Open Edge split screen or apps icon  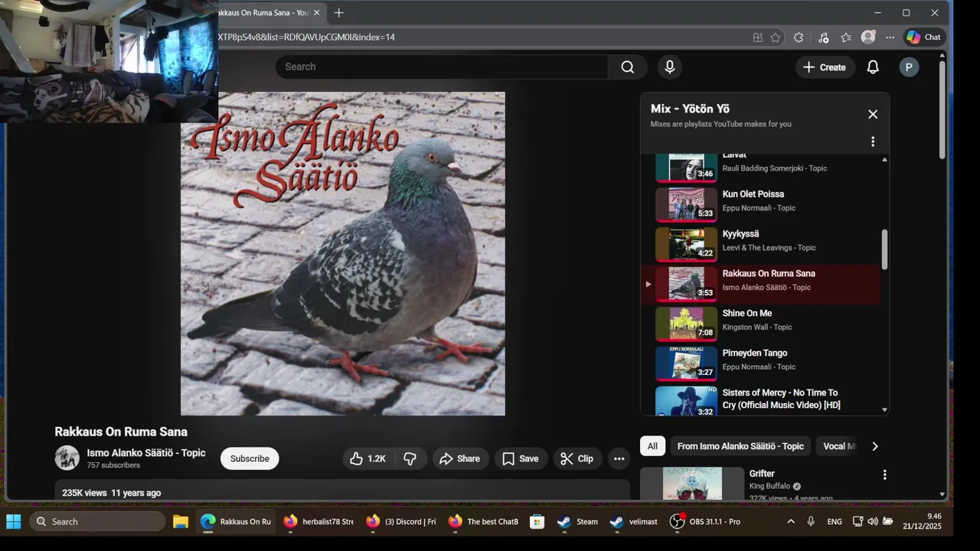click(x=757, y=37)
